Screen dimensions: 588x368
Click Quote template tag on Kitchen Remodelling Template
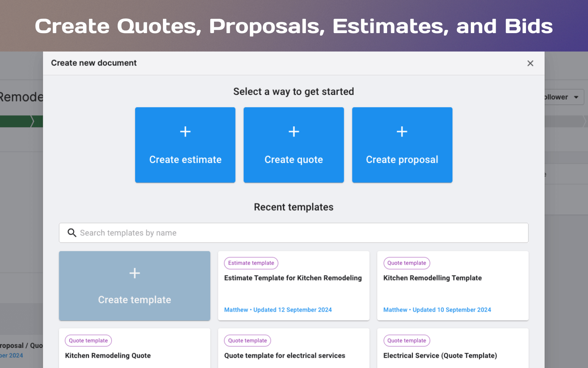pos(407,263)
